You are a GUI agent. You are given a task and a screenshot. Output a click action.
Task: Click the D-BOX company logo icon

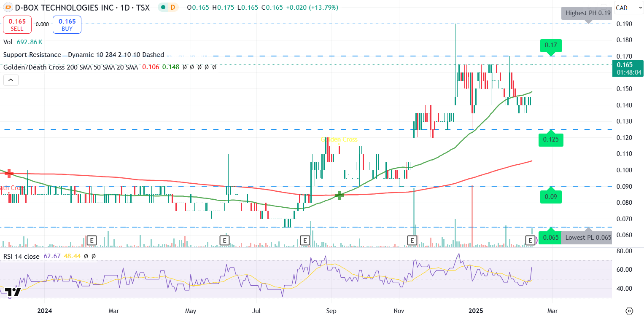pos(8,8)
